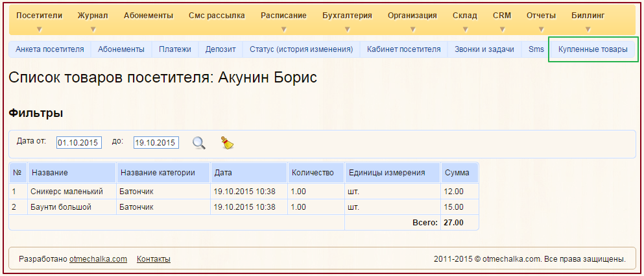Open the Смс рассылка menu
Image resolution: width=644 pixels, height=276 pixels.
[x=217, y=16]
